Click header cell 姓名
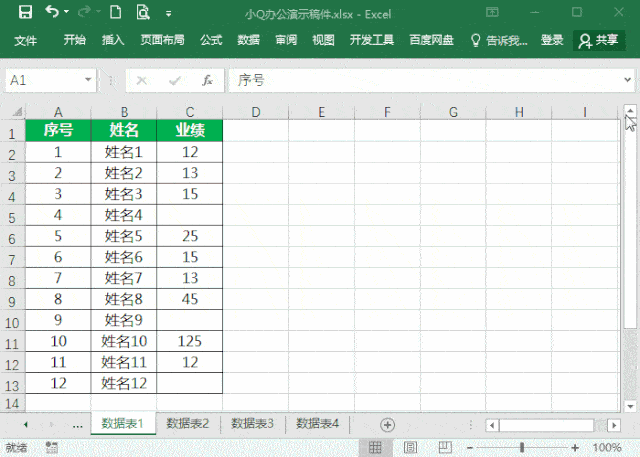This screenshot has width=640, height=457. pos(124,131)
